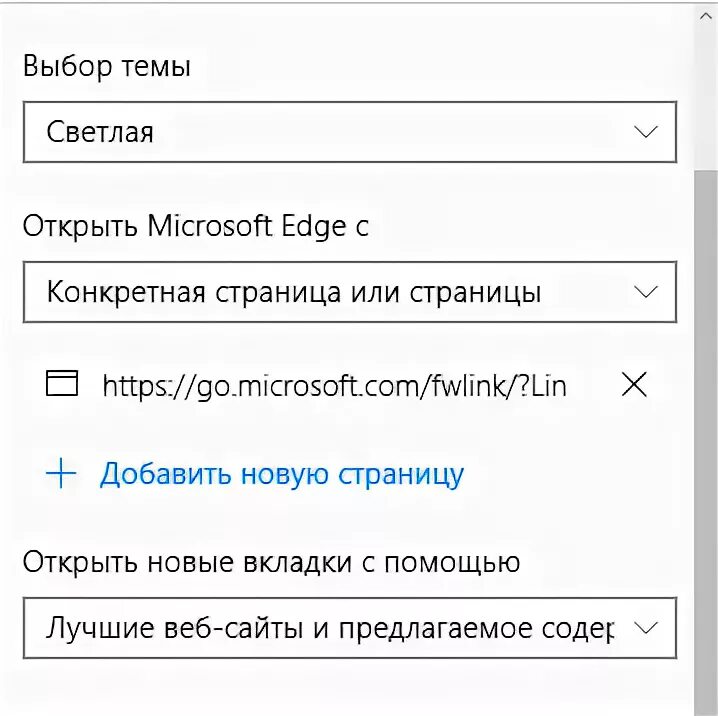Remove the go.microsoft.com start page
Screen dimensions: 718x716
pos(634,385)
